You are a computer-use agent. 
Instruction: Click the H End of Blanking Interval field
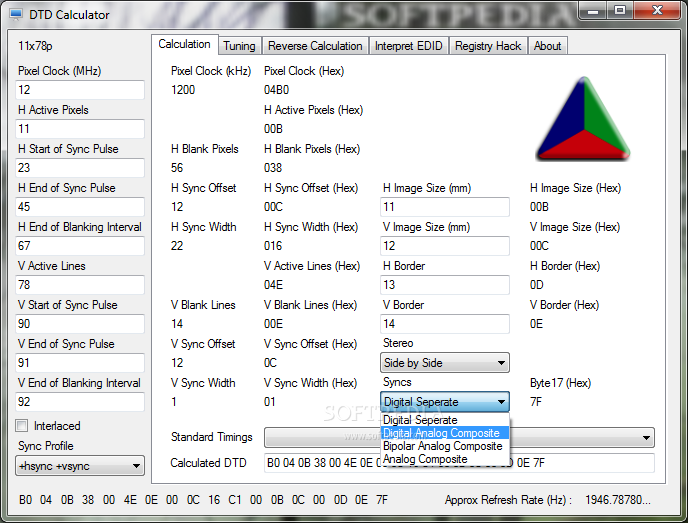point(80,246)
